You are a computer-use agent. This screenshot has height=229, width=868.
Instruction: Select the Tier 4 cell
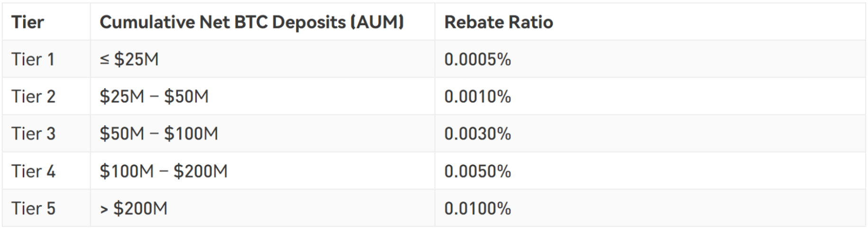click(x=33, y=171)
